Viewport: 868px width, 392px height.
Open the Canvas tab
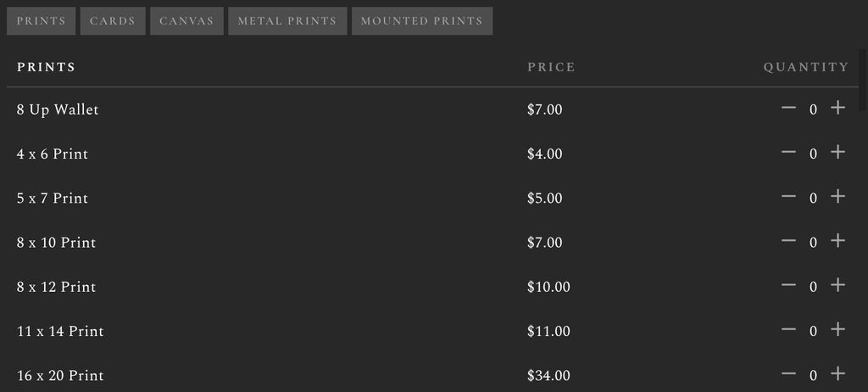point(186,21)
